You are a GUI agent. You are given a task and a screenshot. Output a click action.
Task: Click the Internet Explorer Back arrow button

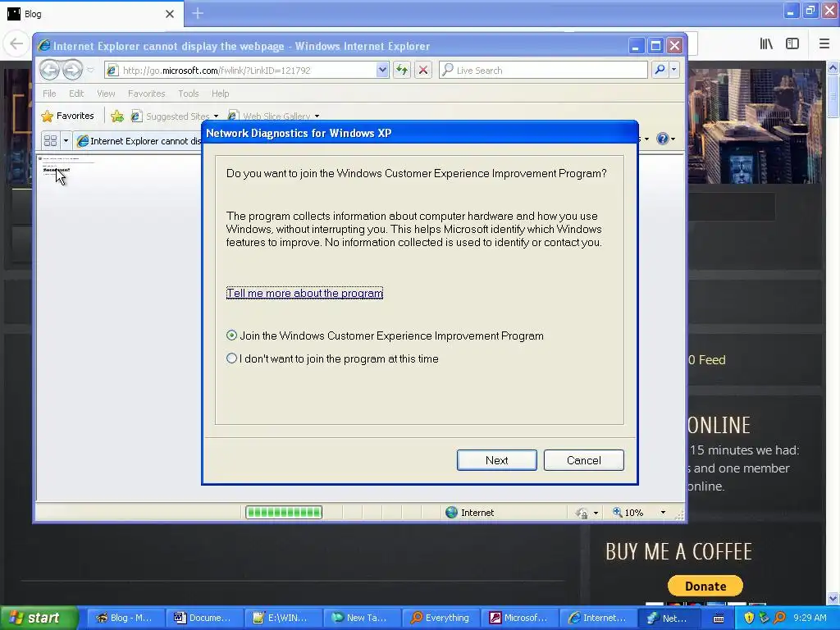click(49, 70)
